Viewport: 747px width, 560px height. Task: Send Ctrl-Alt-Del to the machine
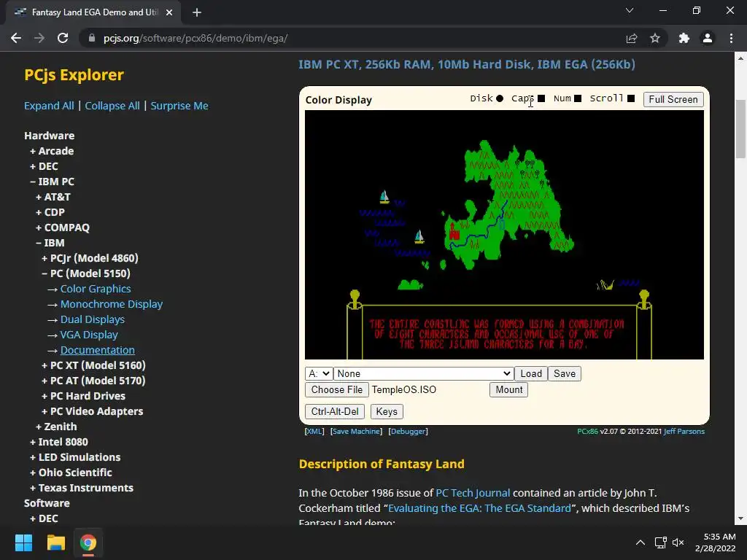coord(335,411)
